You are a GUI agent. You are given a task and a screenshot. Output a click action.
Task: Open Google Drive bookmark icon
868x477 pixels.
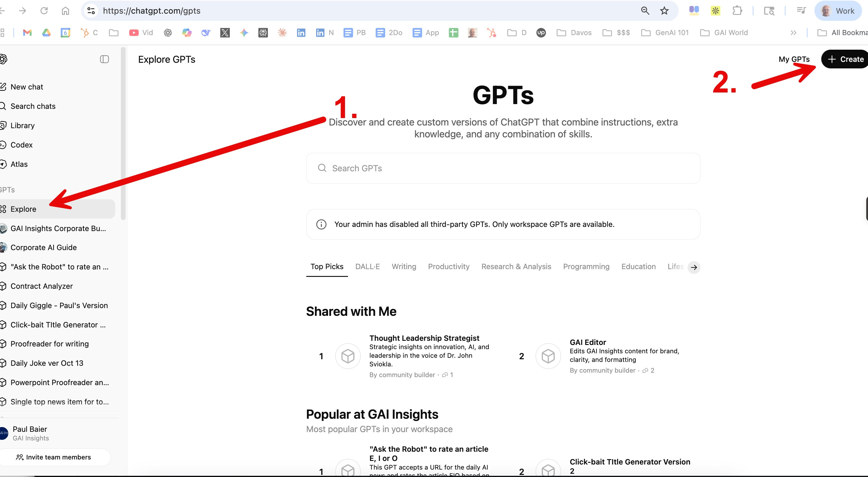click(x=46, y=33)
